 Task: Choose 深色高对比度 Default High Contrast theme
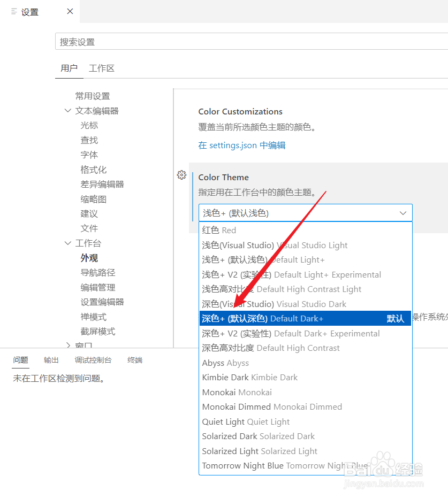305,348
